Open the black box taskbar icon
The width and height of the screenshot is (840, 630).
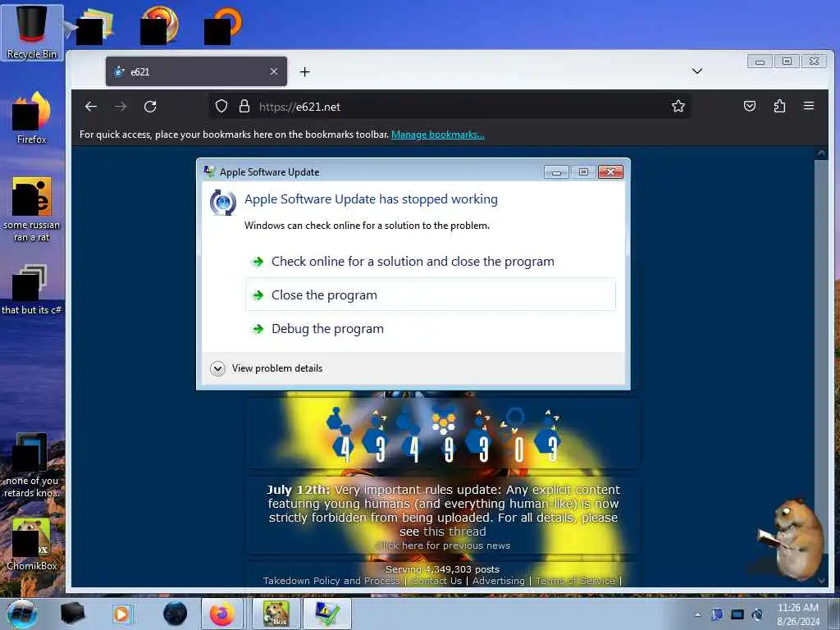(x=72, y=614)
